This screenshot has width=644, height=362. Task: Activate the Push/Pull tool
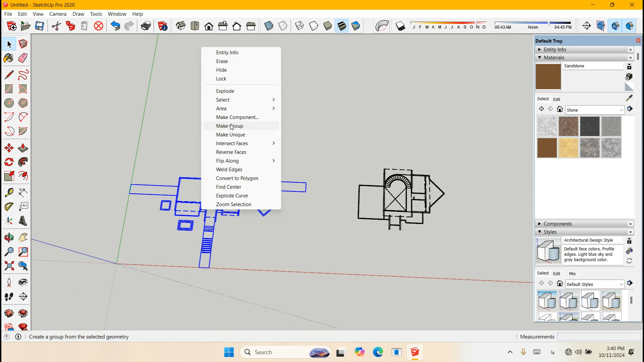[23, 148]
